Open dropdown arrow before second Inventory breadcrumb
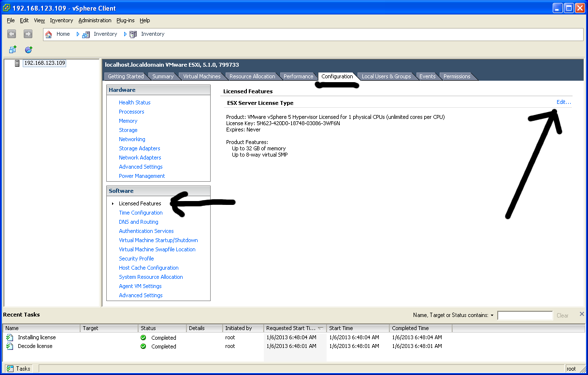Image resolution: width=588 pixels, height=375 pixels. tap(126, 34)
